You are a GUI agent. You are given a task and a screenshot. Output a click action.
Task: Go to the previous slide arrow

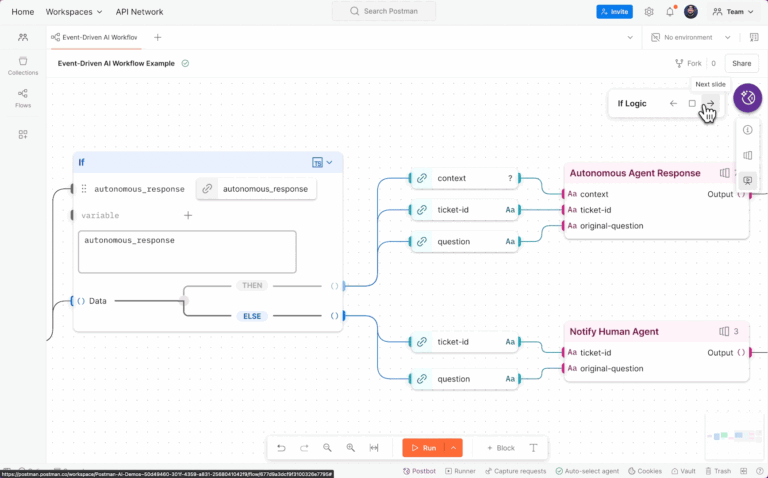[673, 103]
